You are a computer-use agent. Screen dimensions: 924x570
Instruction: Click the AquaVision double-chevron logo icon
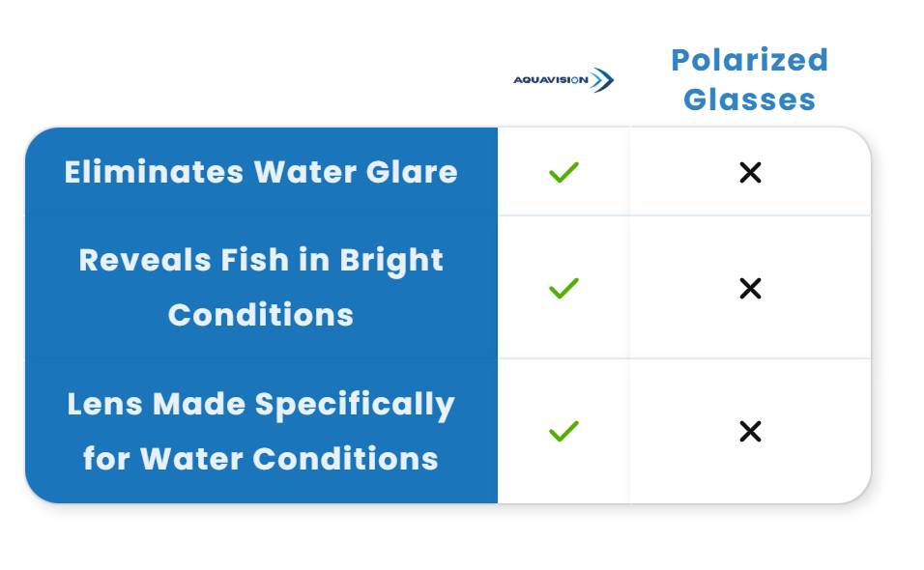[x=602, y=80]
